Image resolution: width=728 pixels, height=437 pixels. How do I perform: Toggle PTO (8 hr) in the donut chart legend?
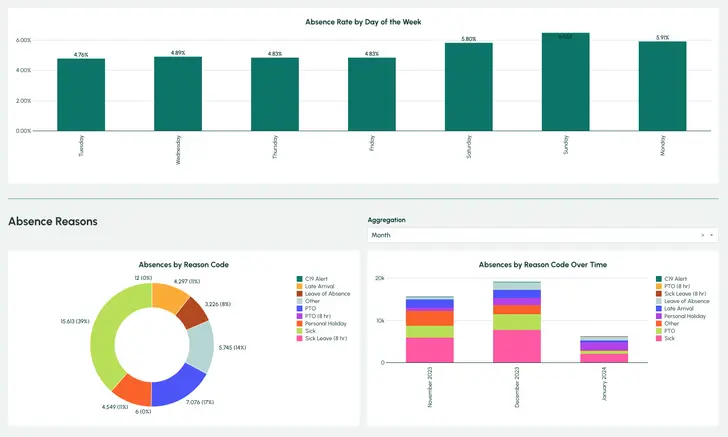[x=313, y=316]
